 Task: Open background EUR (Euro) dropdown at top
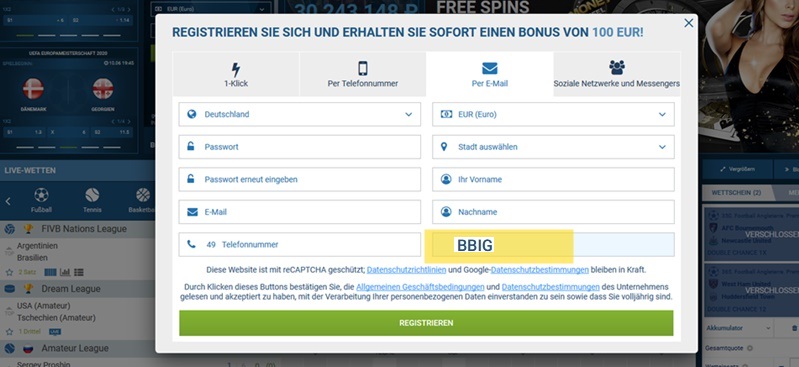(x=211, y=9)
